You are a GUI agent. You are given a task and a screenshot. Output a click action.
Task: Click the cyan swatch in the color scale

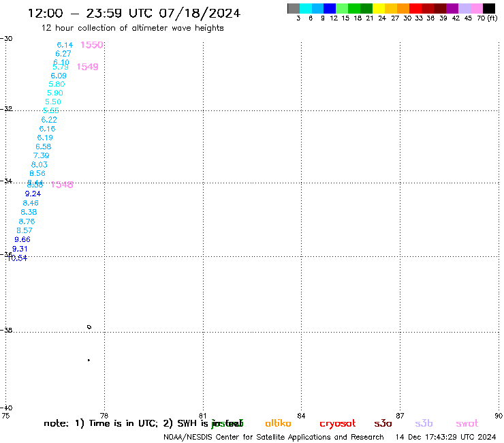(306, 8)
